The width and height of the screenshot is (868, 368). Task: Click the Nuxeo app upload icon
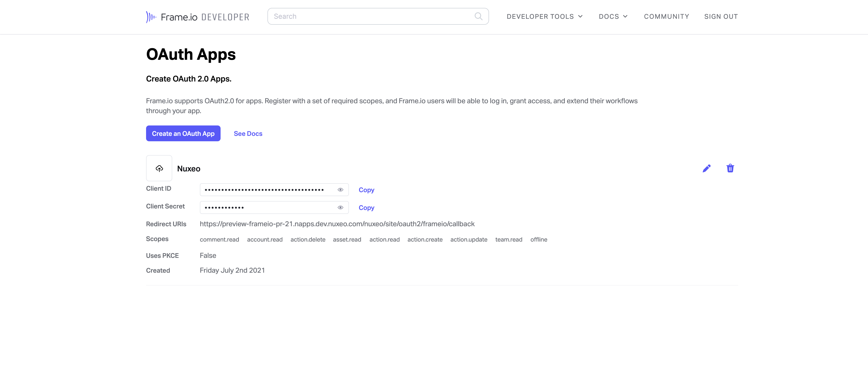pos(159,168)
